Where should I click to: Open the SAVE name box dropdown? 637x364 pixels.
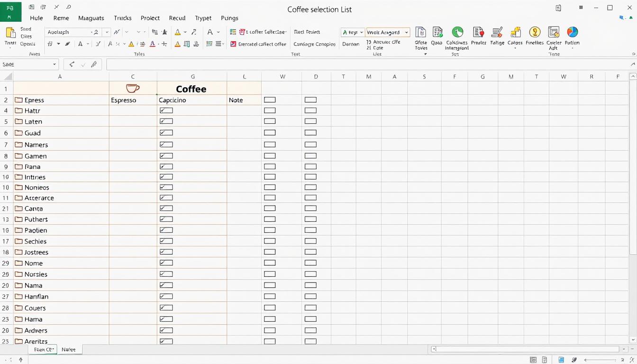coord(55,64)
